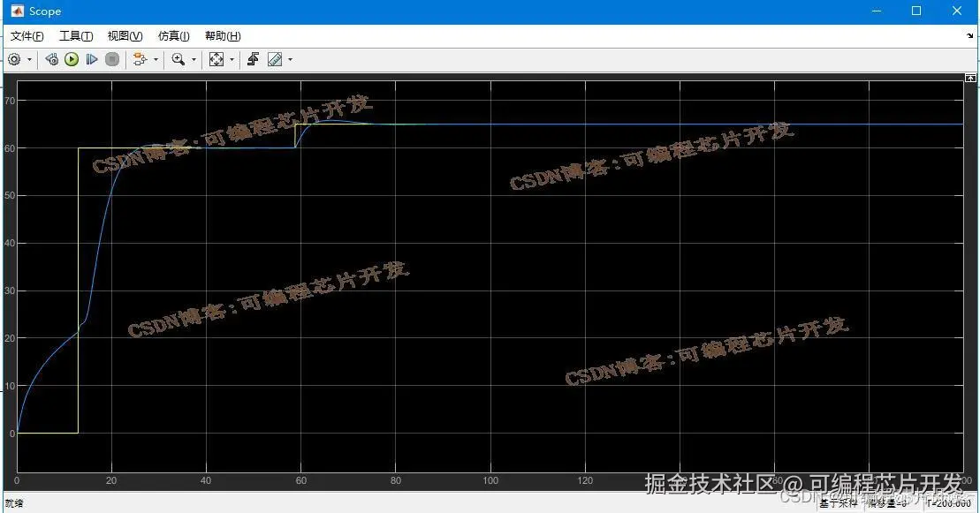Image resolution: width=980 pixels, height=513 pixels.
Task: Click the Step Forward icon
Action: [92, 59]
